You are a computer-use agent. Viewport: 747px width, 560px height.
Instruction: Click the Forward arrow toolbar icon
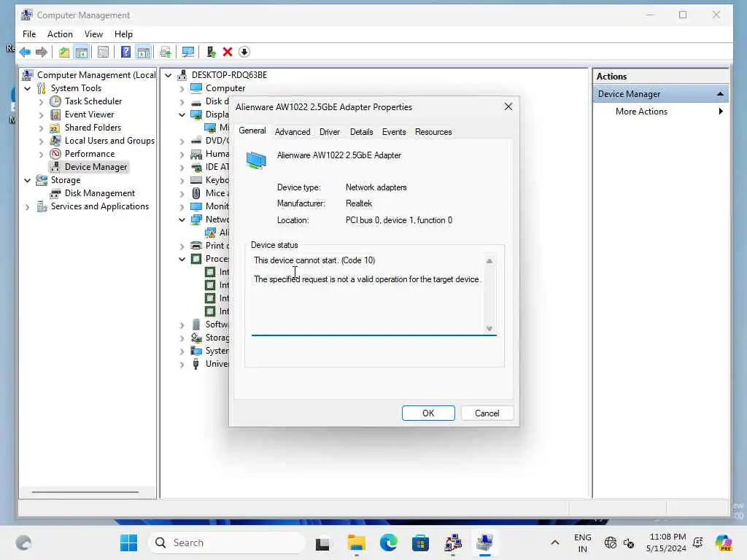tap(42, 52)
